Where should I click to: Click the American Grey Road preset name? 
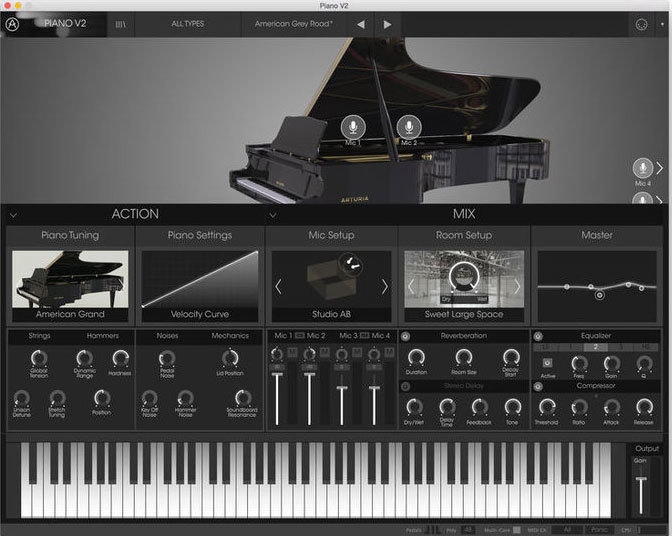(292, 24)
